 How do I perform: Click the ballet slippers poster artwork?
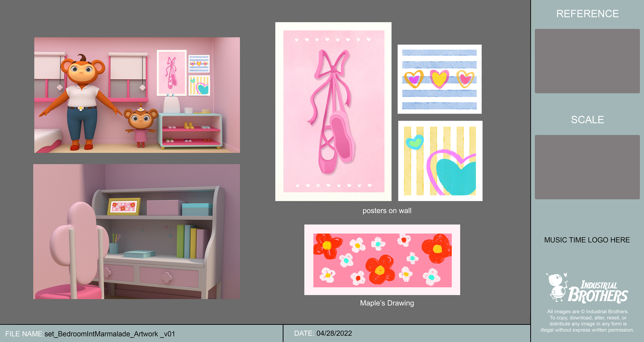coord(333,111)
